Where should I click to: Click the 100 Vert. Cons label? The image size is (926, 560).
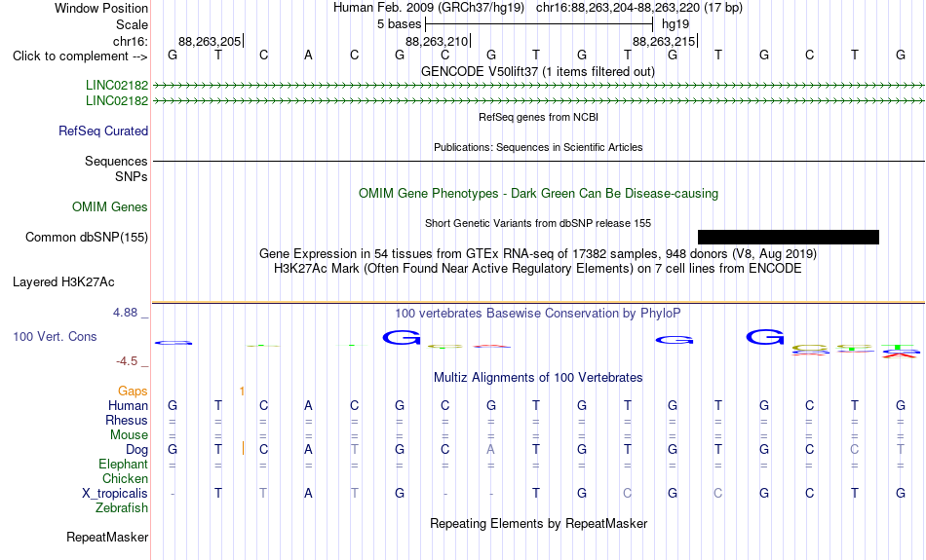point(55,336)
